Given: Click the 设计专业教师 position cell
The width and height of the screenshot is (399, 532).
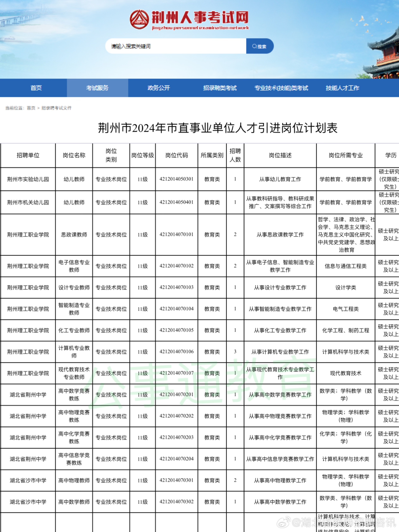Looking at the screenshot, I should [x=74, y=287].
